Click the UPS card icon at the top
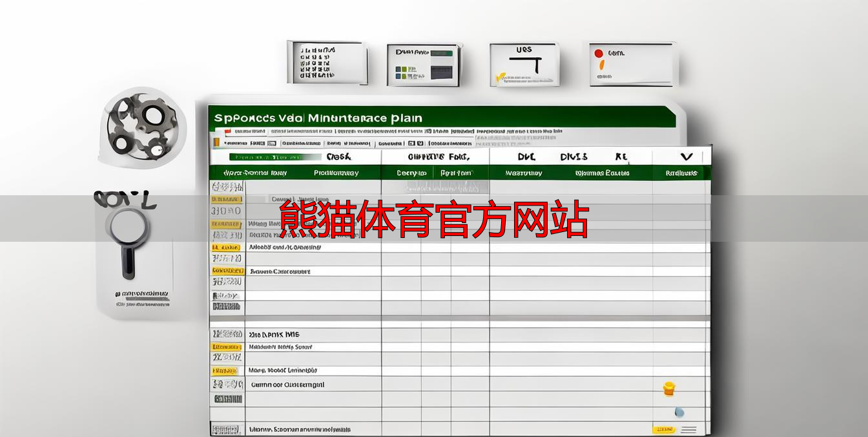 pos(524,63)
